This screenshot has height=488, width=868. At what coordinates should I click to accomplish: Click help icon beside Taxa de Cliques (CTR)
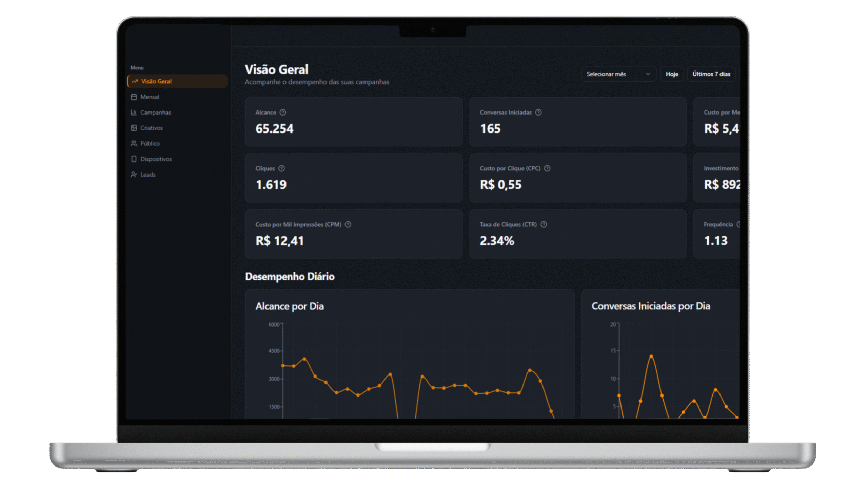point(544,224)
